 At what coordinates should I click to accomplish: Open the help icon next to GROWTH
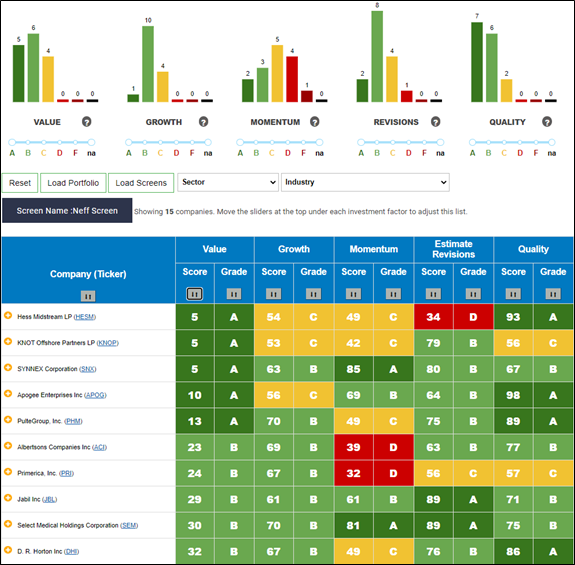coord(204,122)
